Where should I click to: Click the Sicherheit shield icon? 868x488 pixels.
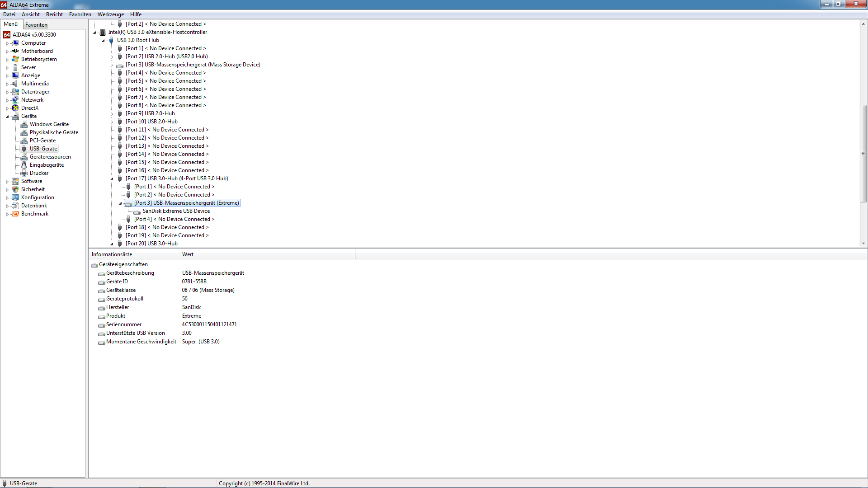[x=15, y=189]
